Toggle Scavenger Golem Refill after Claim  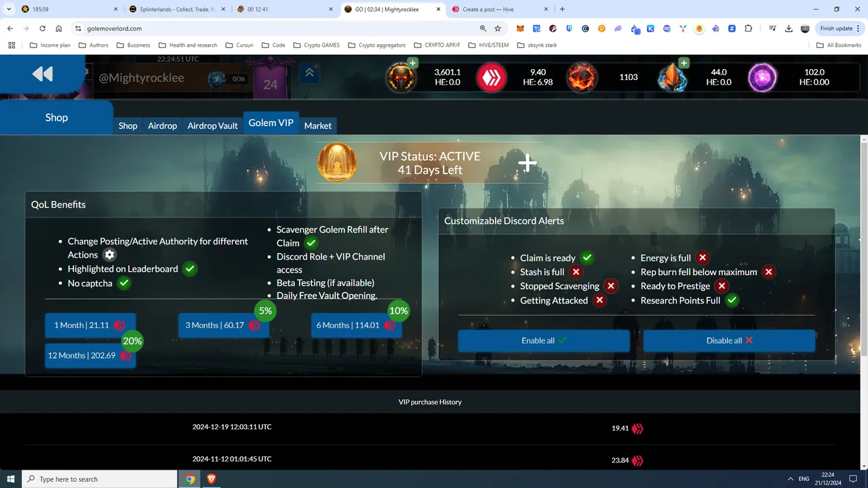[311, 243]
